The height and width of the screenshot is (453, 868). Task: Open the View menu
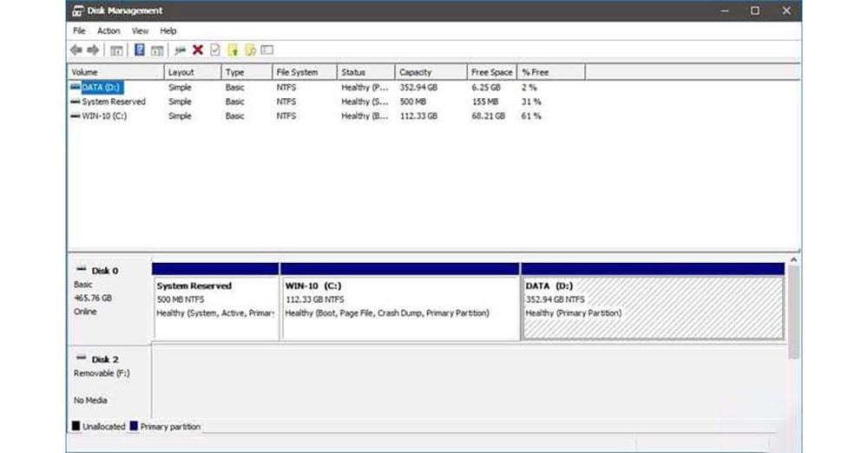click(x=140, y=31)
